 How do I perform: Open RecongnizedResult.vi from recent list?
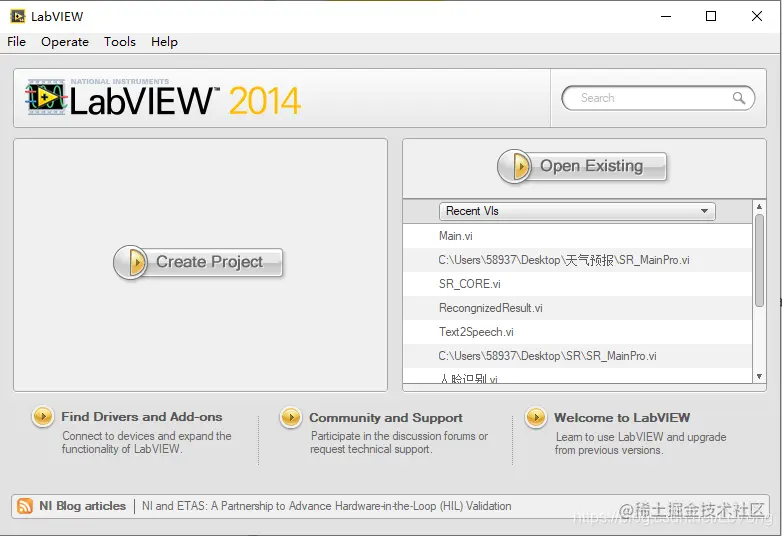tap(577, 308)
